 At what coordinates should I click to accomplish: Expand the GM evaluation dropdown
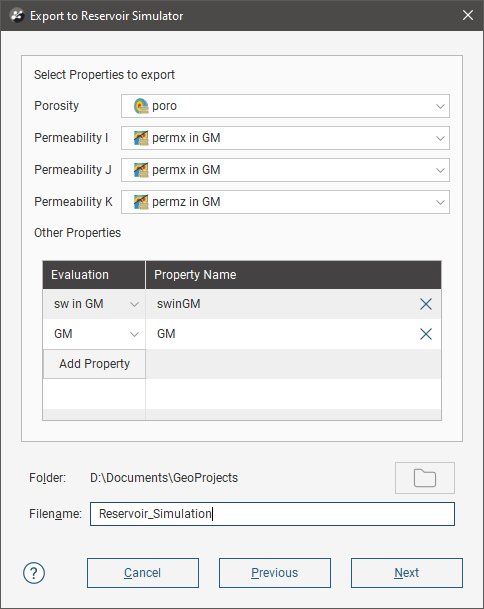(94, 334)
